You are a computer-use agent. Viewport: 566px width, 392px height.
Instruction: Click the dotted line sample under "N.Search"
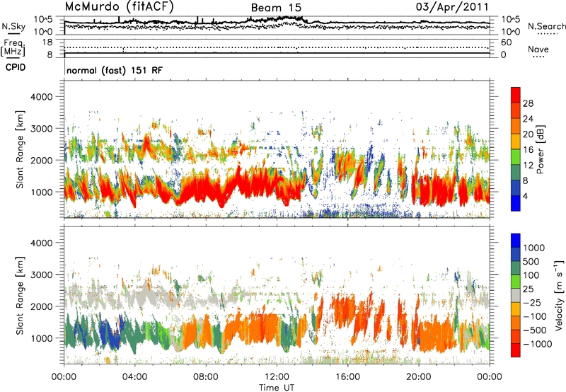pyautogui.click(x=548, y=33)
